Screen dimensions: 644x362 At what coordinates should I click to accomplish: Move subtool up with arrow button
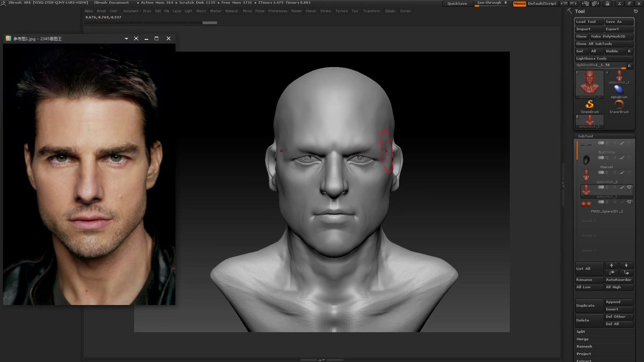point(611,265)
